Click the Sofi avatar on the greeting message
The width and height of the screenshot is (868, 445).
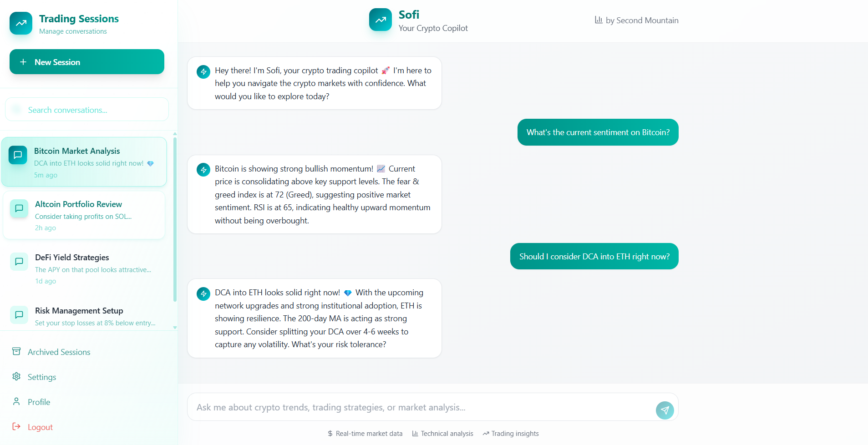click(x=203, y=71)
